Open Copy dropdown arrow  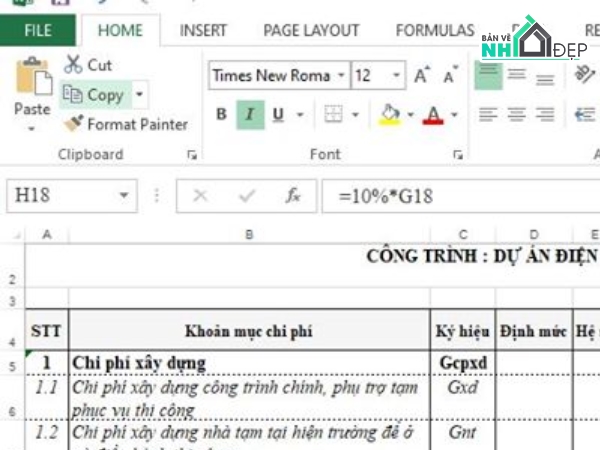(139, 94)
